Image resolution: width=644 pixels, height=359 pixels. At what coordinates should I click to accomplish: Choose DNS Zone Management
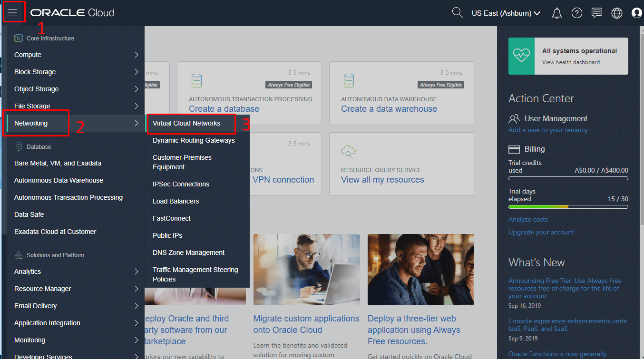(188, 252)
